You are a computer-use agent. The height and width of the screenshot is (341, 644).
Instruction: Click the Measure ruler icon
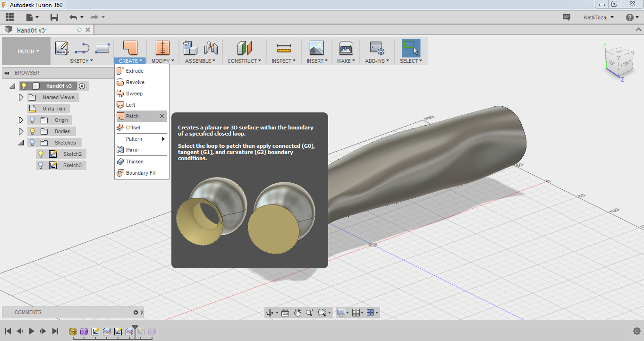coord(284,48)
